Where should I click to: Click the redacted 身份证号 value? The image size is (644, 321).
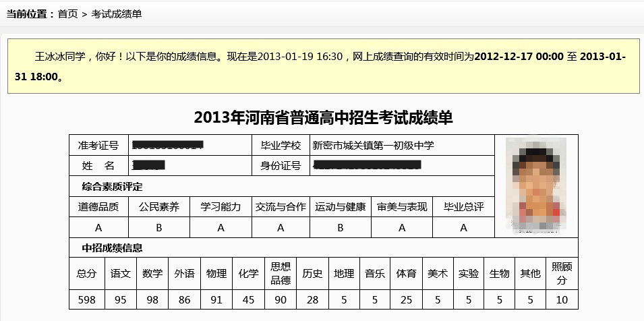[368, 165]
